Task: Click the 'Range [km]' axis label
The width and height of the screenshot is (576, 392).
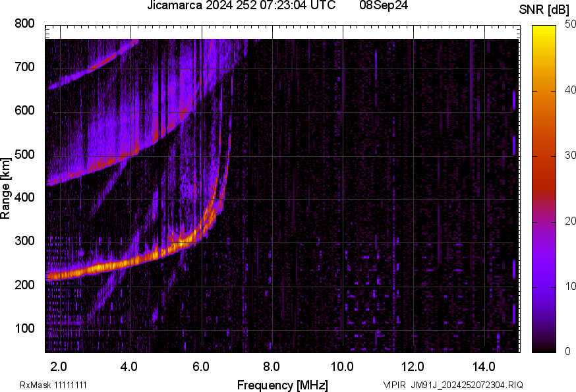Action: pos(5,188)
